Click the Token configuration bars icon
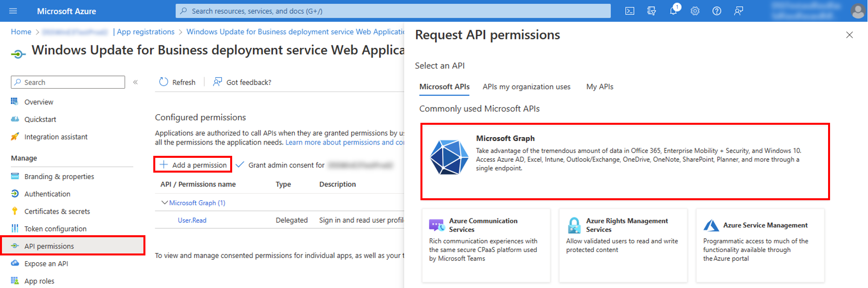 (x=15, y=228)
